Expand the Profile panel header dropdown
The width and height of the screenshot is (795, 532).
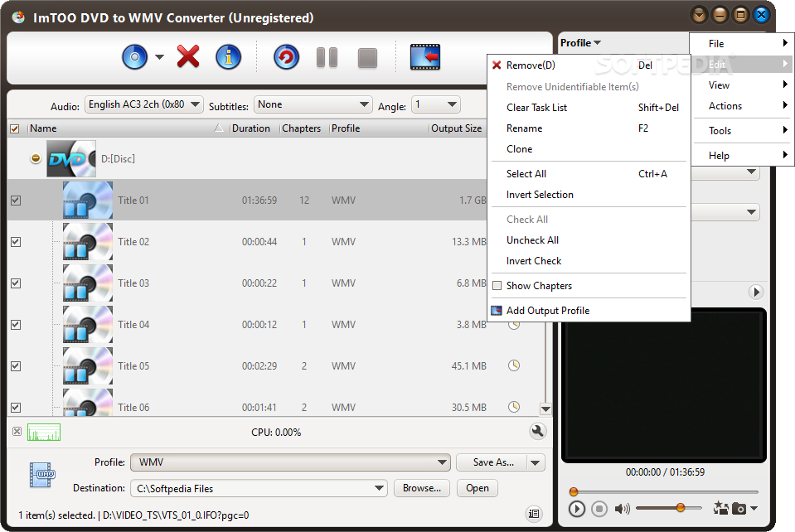[x=580, y=43]
